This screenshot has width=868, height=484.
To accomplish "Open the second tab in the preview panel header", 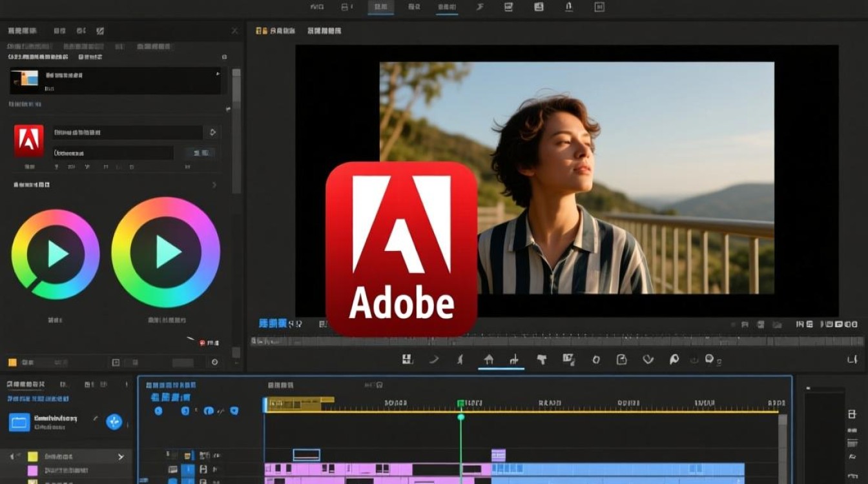I will click(x=324, y=30).
